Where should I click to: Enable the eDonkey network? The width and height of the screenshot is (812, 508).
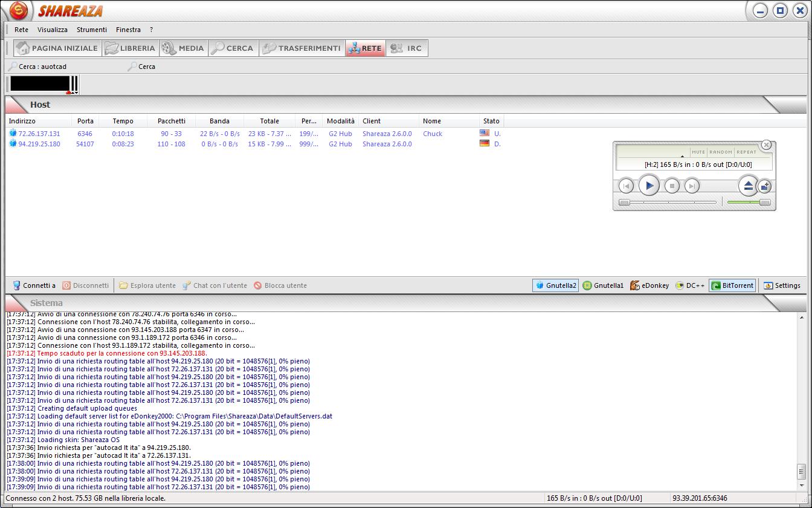tap(649, 285)
